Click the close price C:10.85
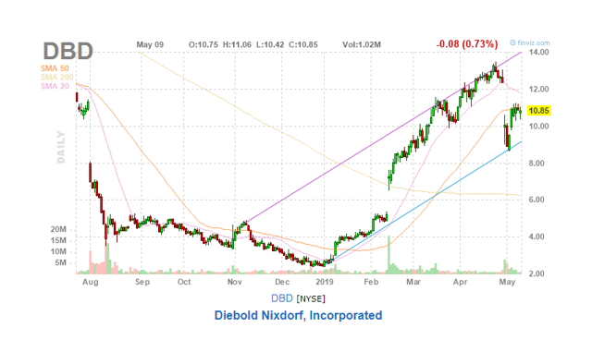 303,44
